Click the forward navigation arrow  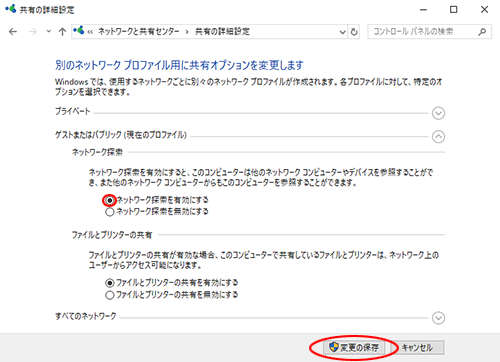[33, 32]
